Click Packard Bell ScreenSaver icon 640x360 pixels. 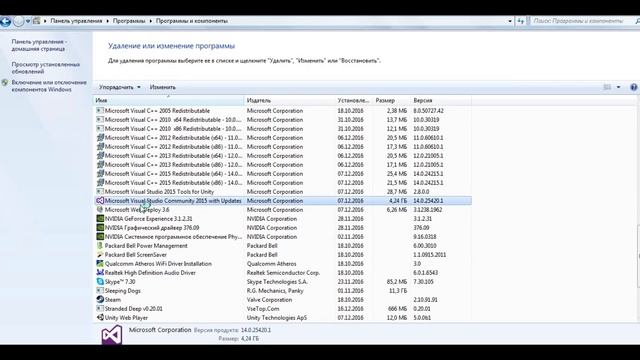(x=100, y=254)
